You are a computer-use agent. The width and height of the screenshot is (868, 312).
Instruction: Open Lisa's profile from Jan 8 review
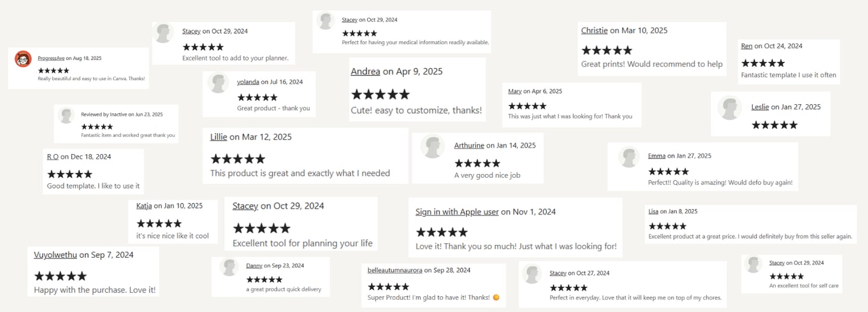(x=653, y=211)
